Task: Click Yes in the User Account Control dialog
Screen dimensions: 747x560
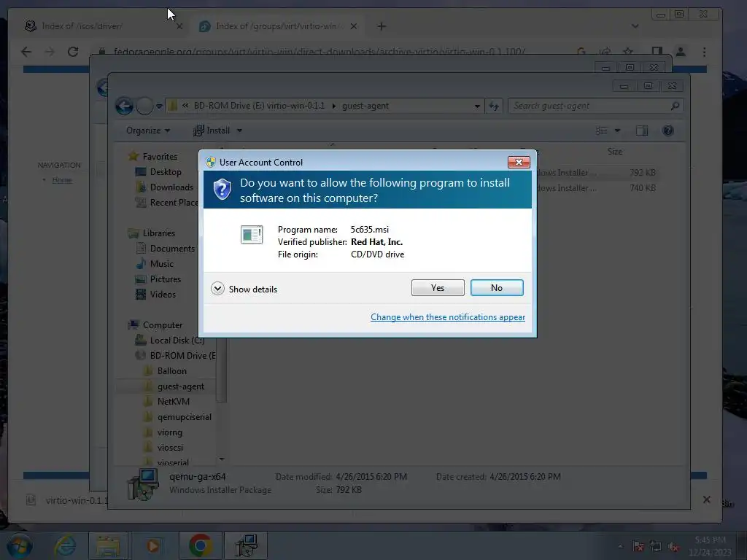Action: (438, 287)
